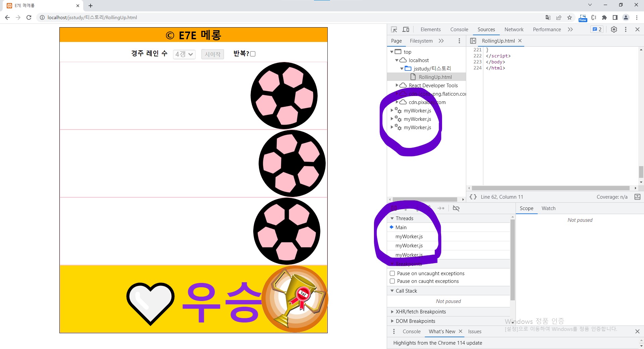Click the address bar URL

point(92,17)
